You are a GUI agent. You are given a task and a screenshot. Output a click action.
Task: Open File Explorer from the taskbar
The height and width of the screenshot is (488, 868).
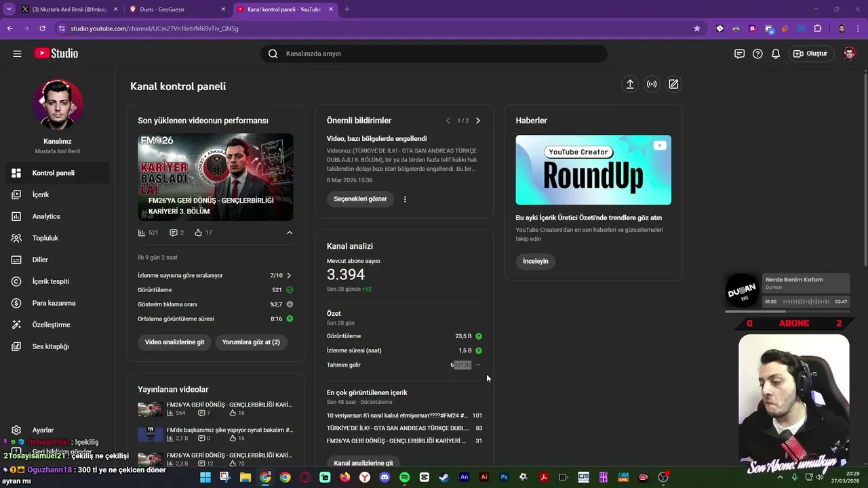[x=245, y=477]
